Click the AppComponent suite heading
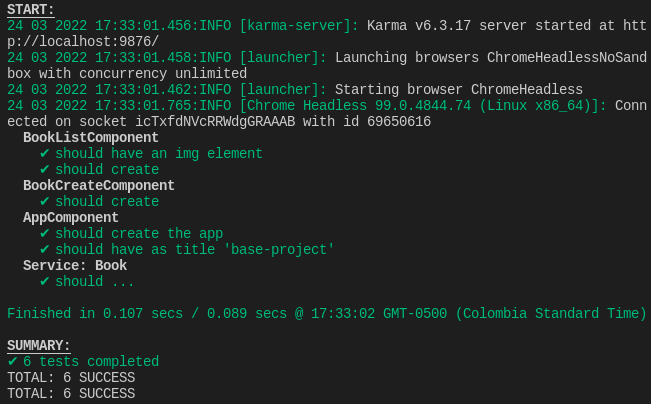 [x=71, y=218]
